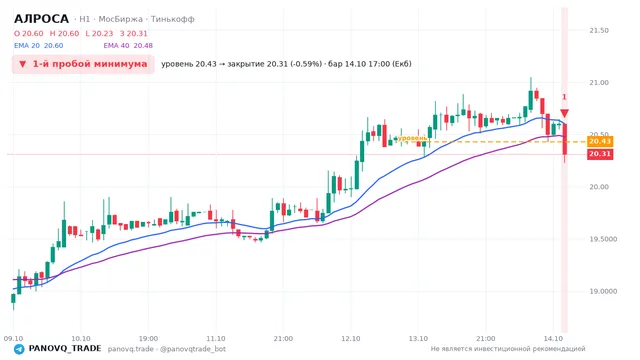
Task: Click the 'Не является инвестиционной рекомендацией' disclaimer
Action: (508, 349)
